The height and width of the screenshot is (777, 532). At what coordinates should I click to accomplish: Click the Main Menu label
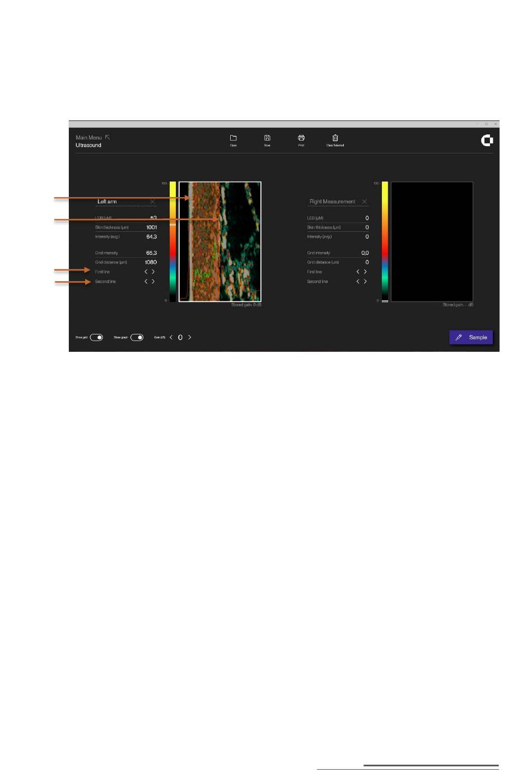[x=89, y=137]
